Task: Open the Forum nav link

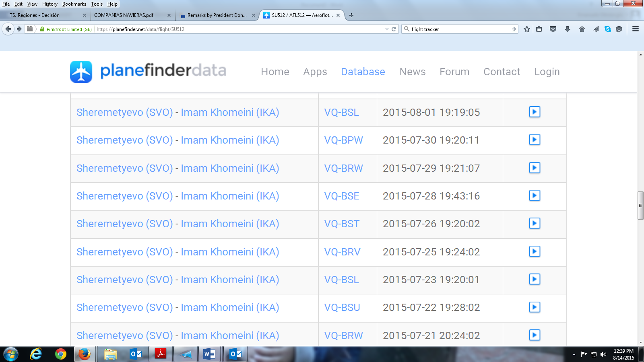Action: (x=454, y=72)
